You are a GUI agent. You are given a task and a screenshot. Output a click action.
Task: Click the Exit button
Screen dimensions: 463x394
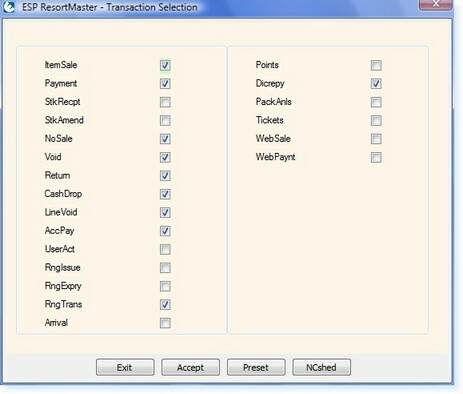[x=125, y=367]
